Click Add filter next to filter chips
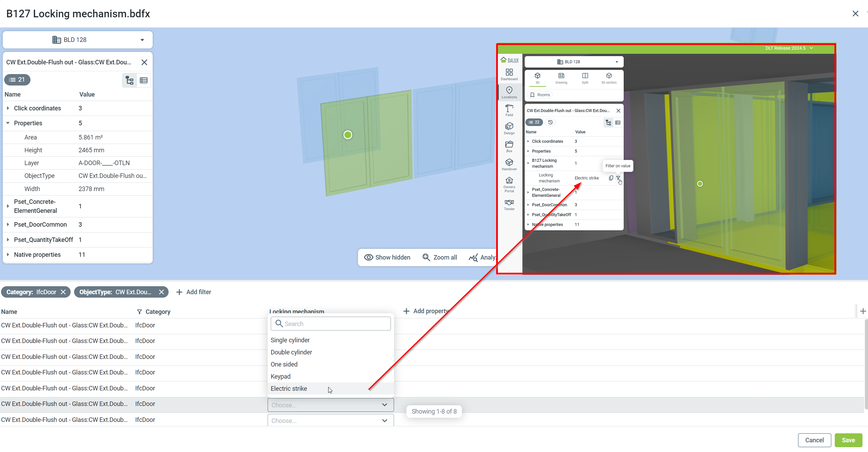Image resolution: width=868 pixels, height=452 pixels. click(194, 292)
